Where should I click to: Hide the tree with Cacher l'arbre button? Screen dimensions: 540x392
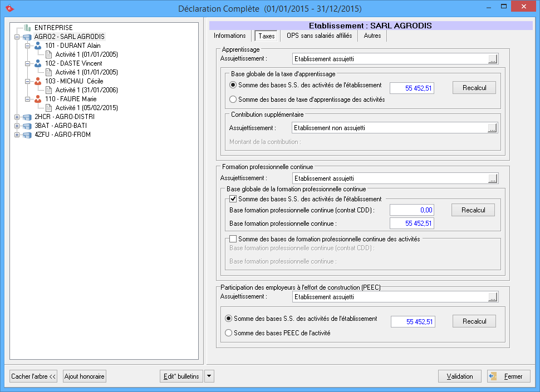[34, 376]
